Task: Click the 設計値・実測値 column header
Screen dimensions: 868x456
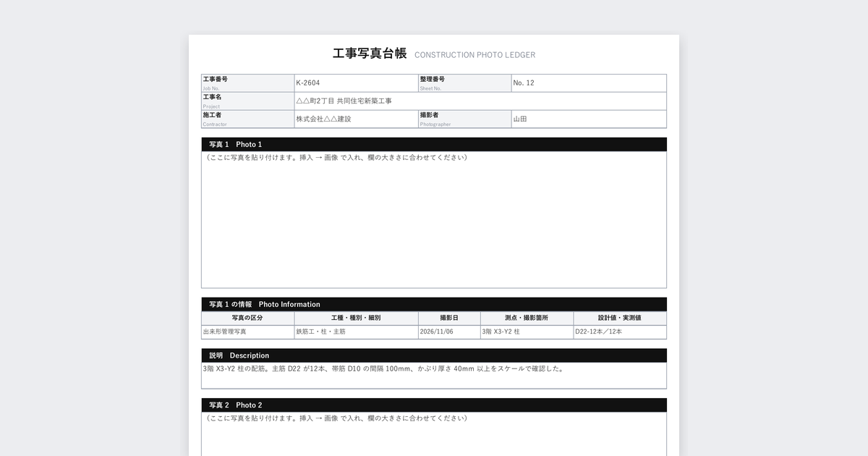Action: click(620, 318)
